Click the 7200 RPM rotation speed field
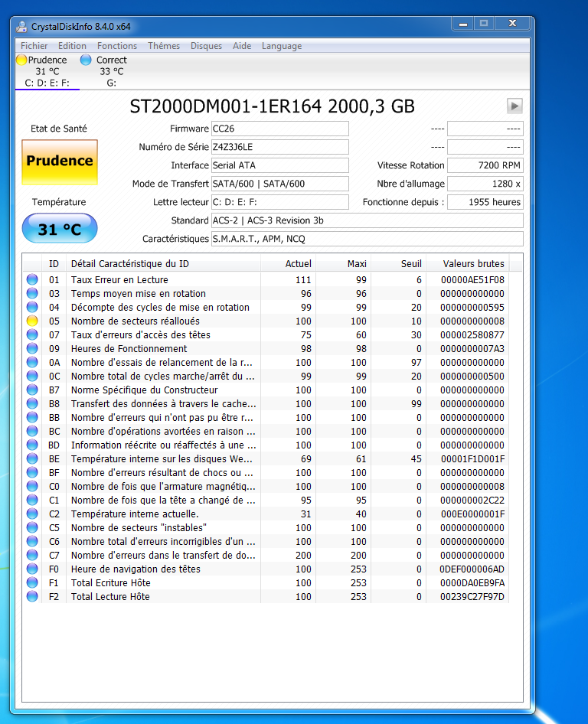Viewport: 588px width, 724px height. click(x=485, y=165)
